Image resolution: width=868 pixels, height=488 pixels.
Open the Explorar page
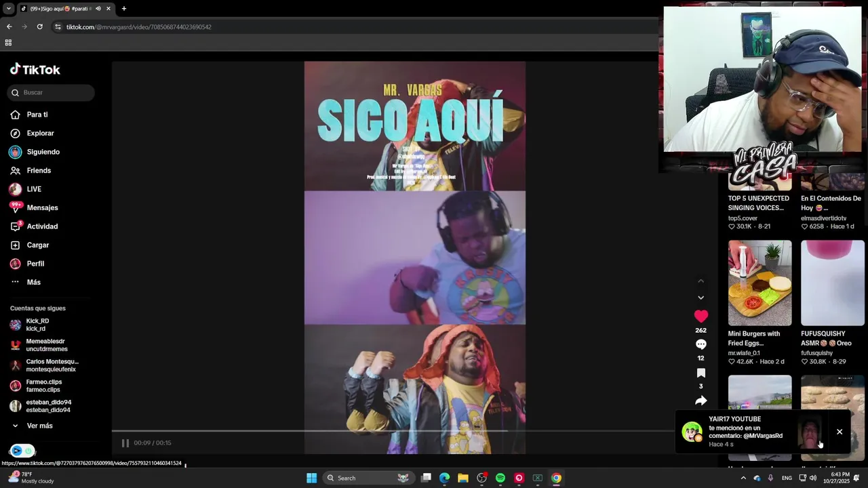click(40, 134)
